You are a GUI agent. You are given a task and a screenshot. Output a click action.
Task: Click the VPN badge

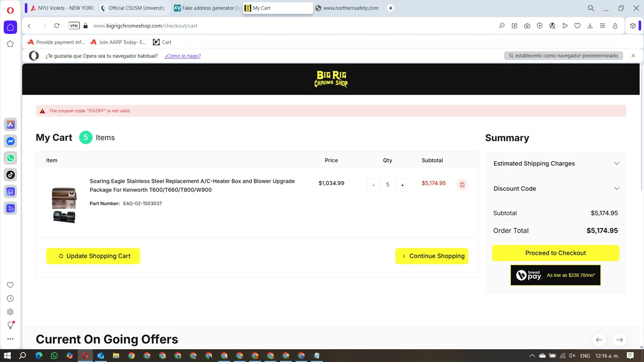74,26
